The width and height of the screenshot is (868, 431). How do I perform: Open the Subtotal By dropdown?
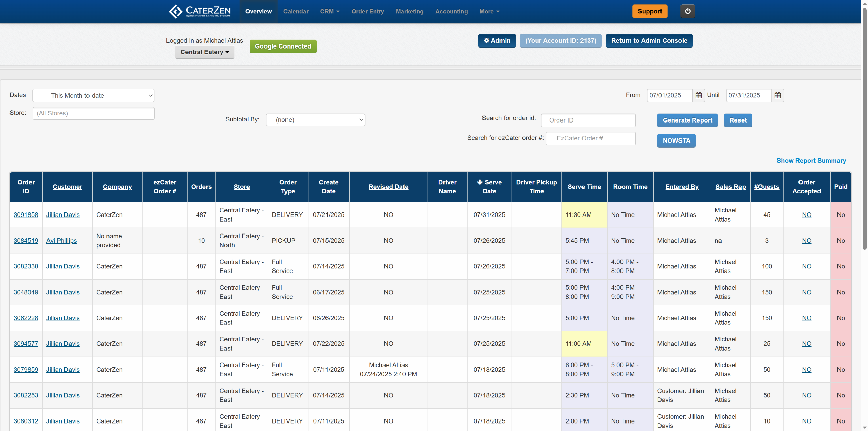click(x=315, y=120)
